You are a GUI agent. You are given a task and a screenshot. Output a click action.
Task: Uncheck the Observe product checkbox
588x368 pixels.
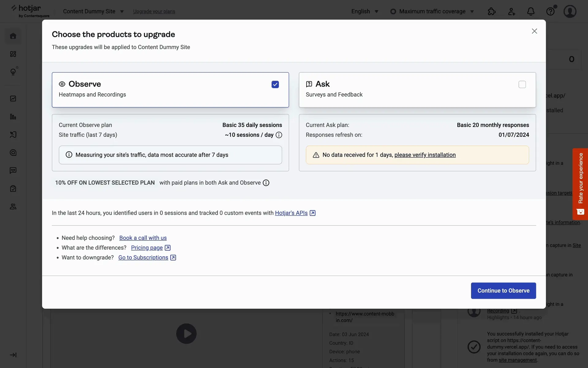pyautogui.click(x=275, y=84)
